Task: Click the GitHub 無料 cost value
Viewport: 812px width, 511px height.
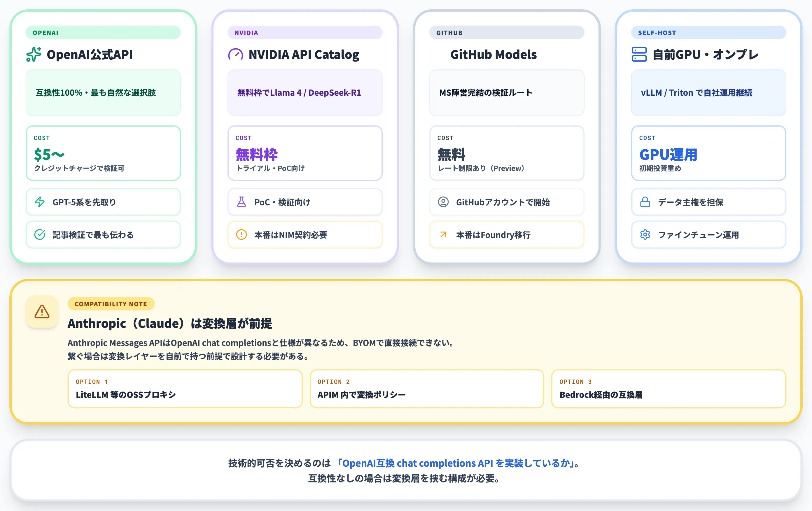Action: pyautogui.click(x=451, y=155)
